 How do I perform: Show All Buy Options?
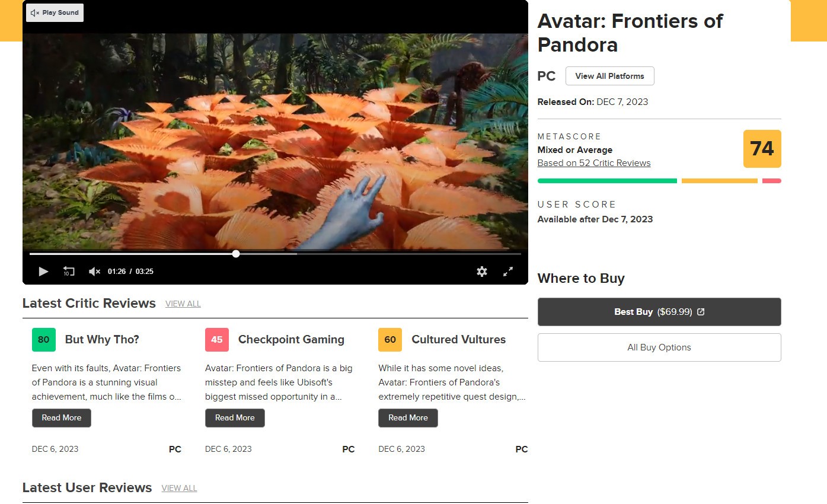coord(659,347)
